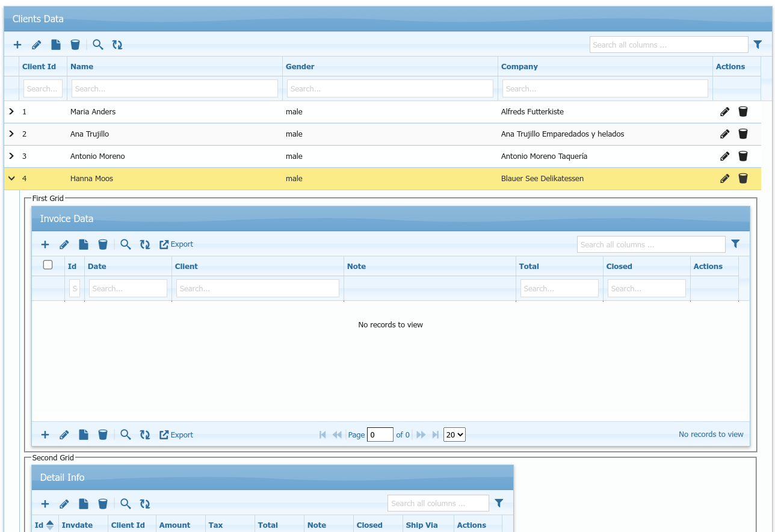Click the Name column search field
The width and height of the screenshot is (775, 532).
tap(174, 88)
